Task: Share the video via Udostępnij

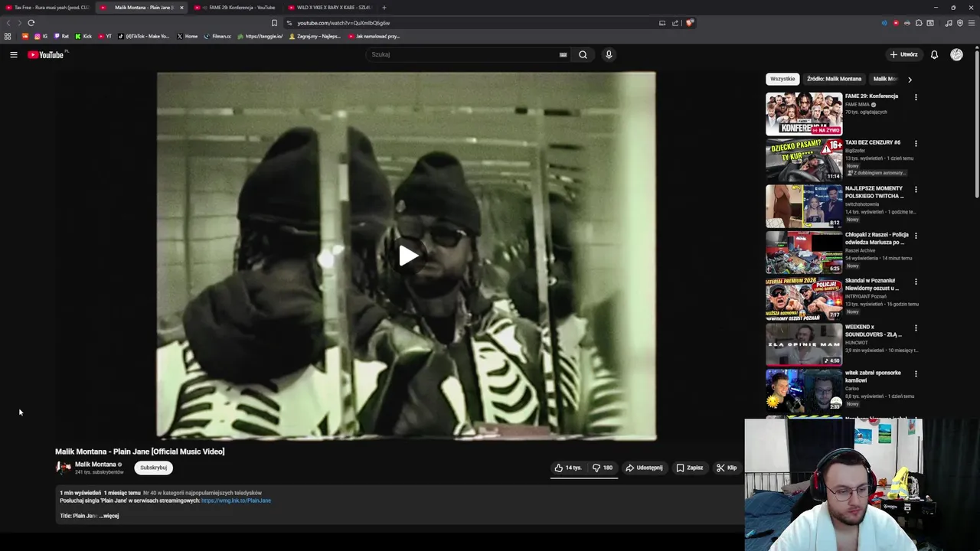Action: 644,468
